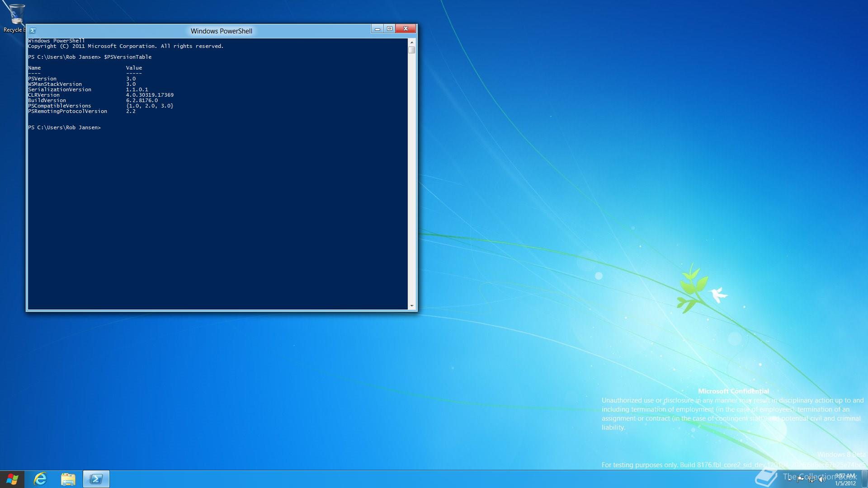Launch Internet Explorer from the taskbar

pyautogui.click(x=40, y=479)
